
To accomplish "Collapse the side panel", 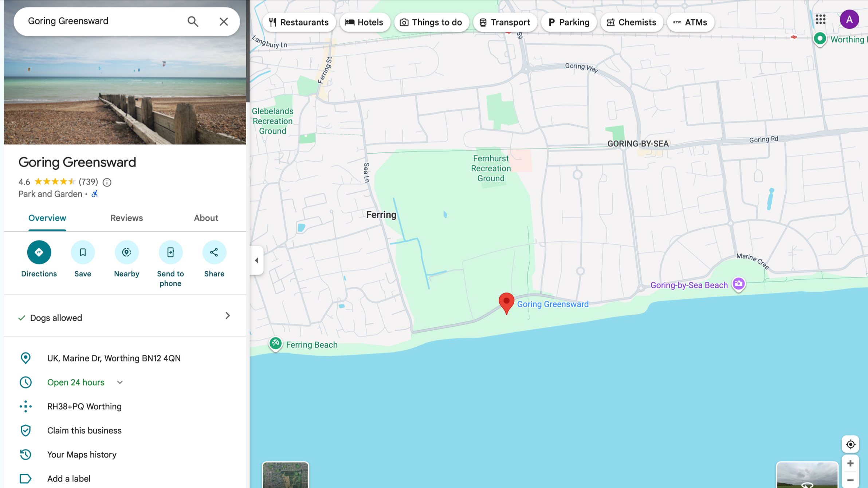I will pyautogui.click(x=256, y=260).
